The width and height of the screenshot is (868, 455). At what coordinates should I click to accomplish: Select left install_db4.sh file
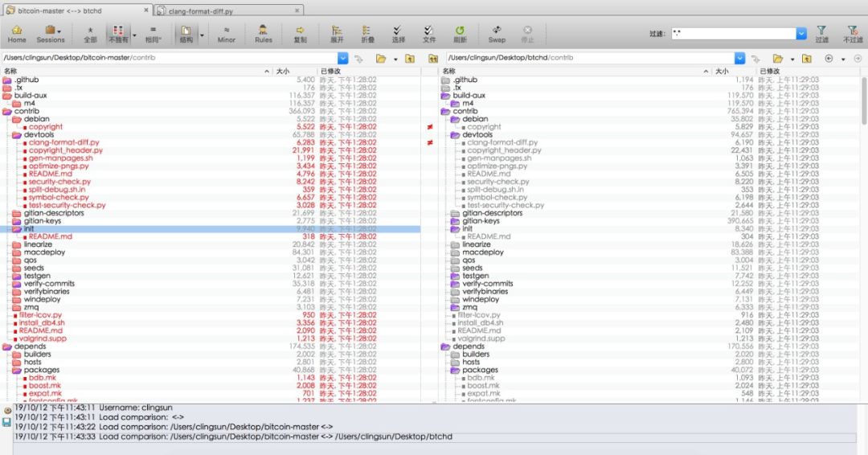42,322
